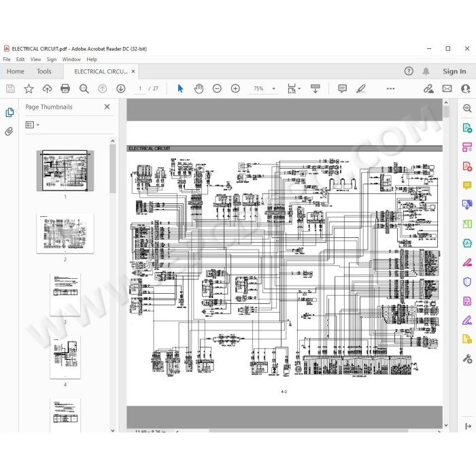The image size is (476, 476).
Task: Switch to the Tools tab
Action: click(44, 71)
